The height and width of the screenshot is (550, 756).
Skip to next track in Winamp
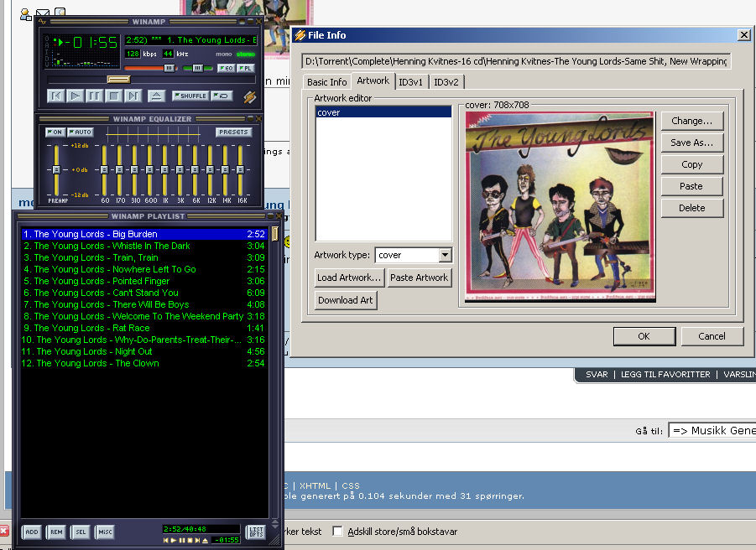133,96
